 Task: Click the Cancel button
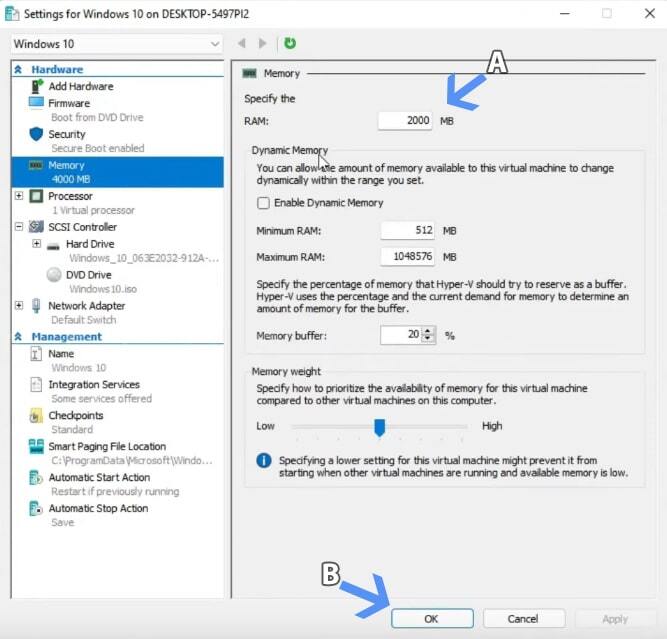523,619
